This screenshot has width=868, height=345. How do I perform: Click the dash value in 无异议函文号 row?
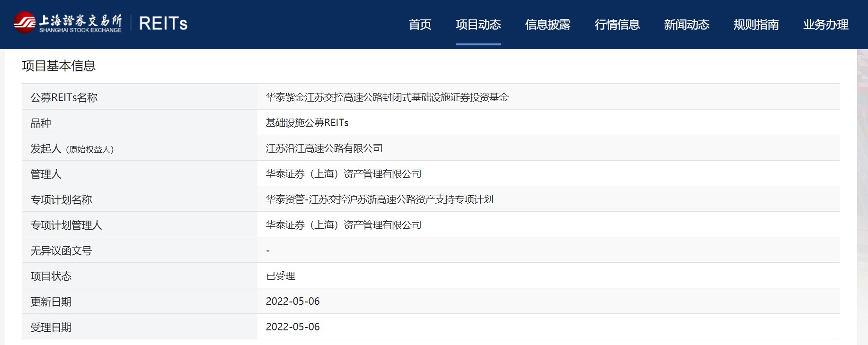tap(268, 250)
